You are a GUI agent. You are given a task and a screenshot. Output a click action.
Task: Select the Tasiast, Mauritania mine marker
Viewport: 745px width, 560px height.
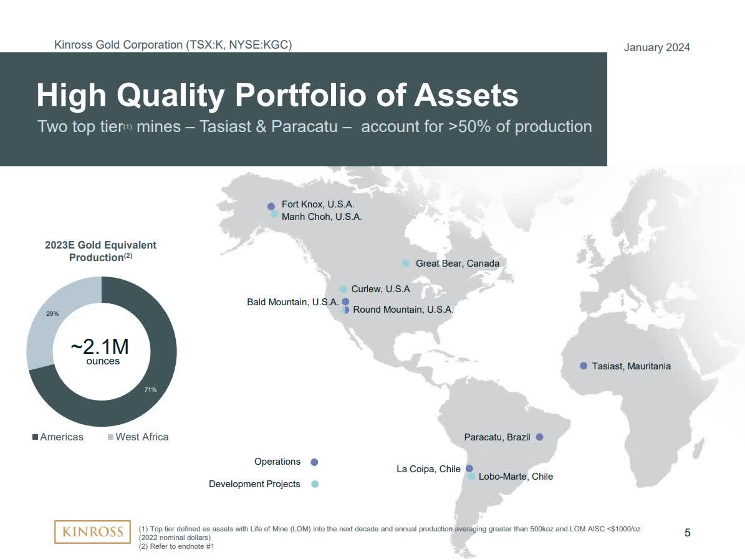(584, 366)
